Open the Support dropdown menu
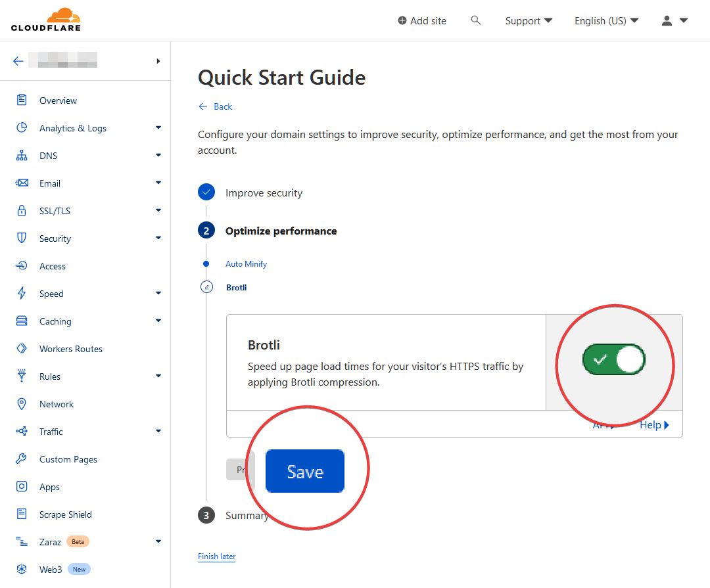Viewport: 710px width, 588px height. tap(529, 21)
